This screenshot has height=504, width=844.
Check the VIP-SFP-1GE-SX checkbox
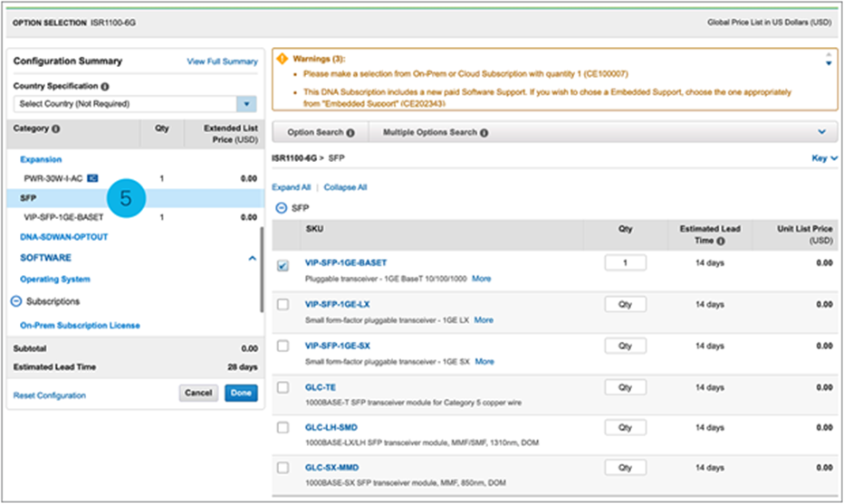click(x=283, y=346)
